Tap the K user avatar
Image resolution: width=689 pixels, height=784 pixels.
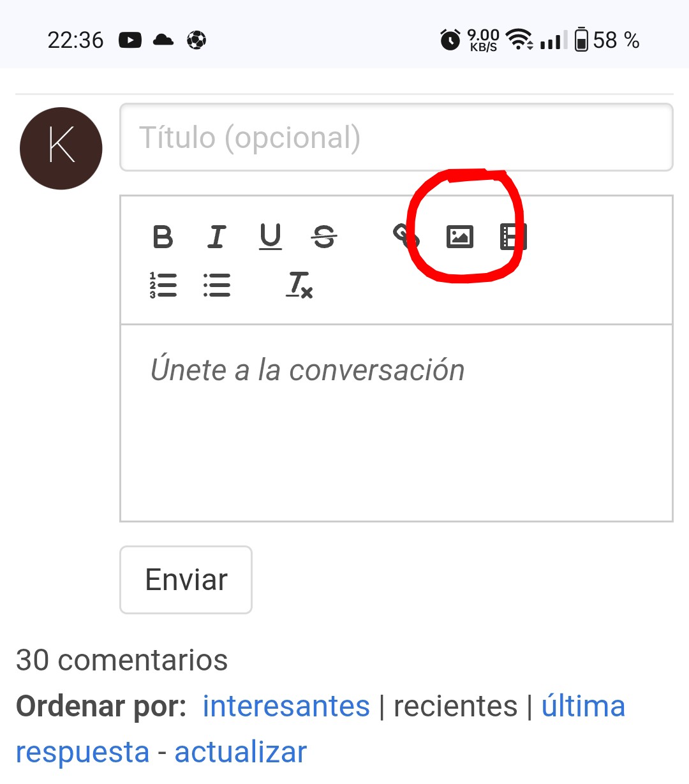[x=61, y=148]
